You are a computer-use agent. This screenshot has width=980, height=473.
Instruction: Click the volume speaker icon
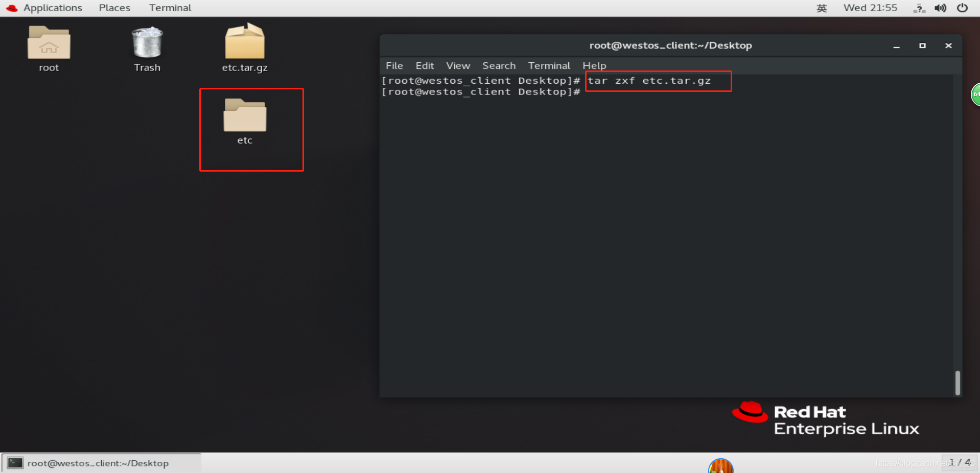point(940,8)
